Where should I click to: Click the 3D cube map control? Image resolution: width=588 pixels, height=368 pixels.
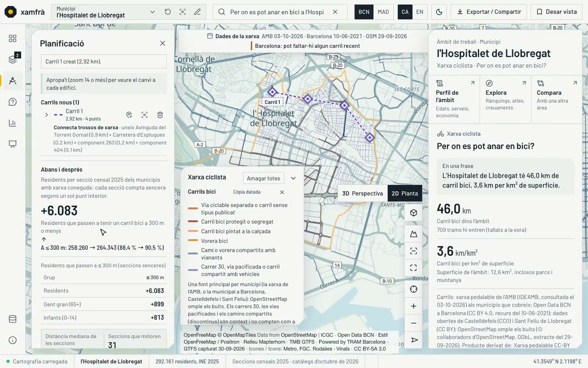pyautogui.click(x=413, y=213)
